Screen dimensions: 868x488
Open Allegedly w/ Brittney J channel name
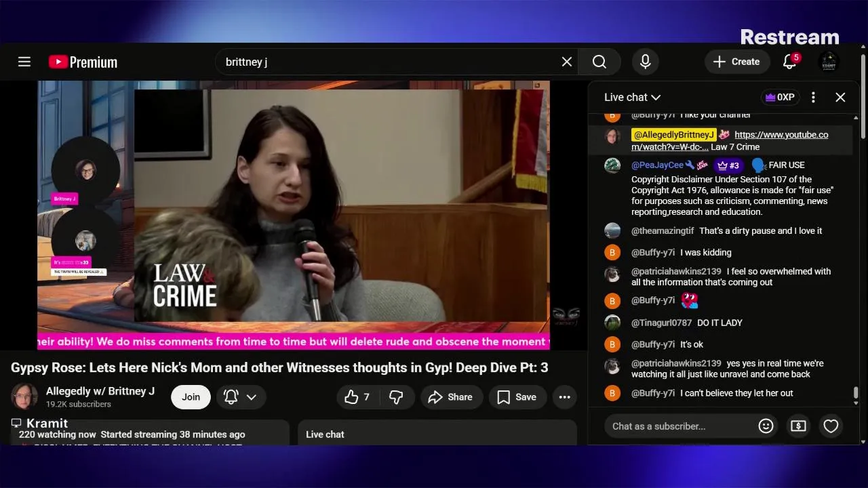tap(100, 391)
